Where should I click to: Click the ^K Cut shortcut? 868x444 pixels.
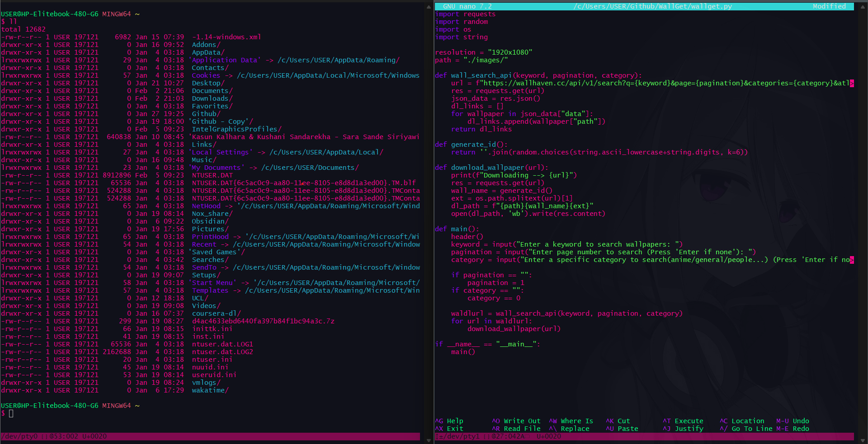click(x=618, y=421)
